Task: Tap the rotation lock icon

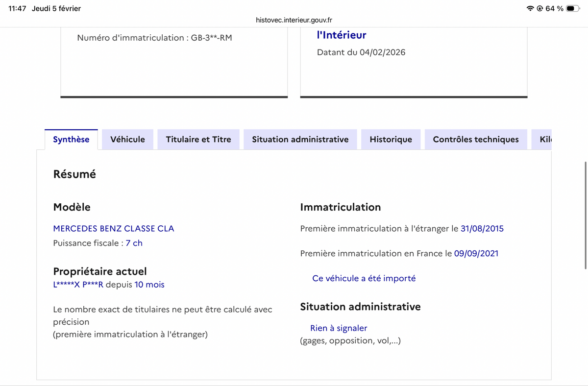Action: click(x=539, y=8)
